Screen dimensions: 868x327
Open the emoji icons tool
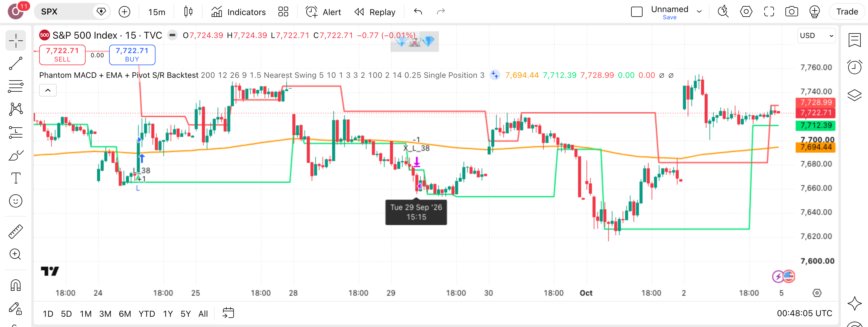[x=15, y=201]
